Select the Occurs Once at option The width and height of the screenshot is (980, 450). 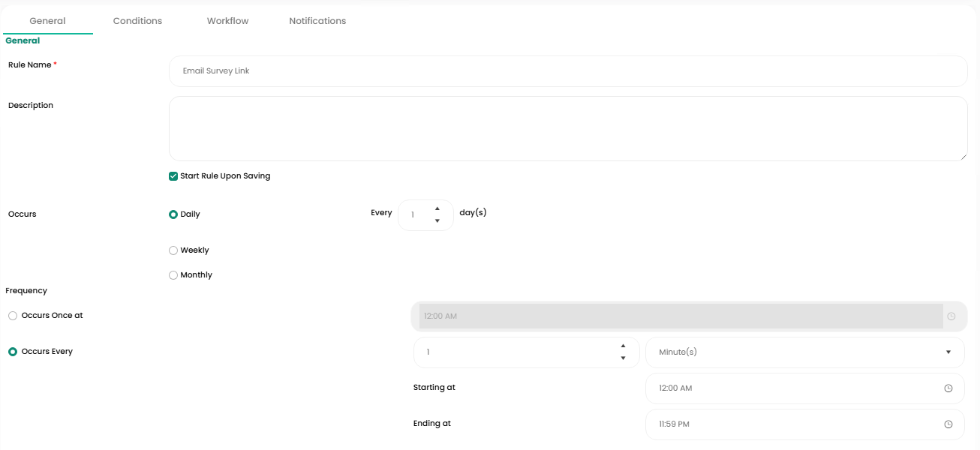click(x=13, y=316)
